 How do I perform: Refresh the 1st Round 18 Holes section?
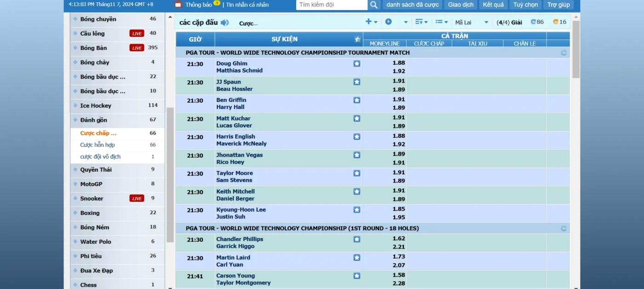click(563, 228)
